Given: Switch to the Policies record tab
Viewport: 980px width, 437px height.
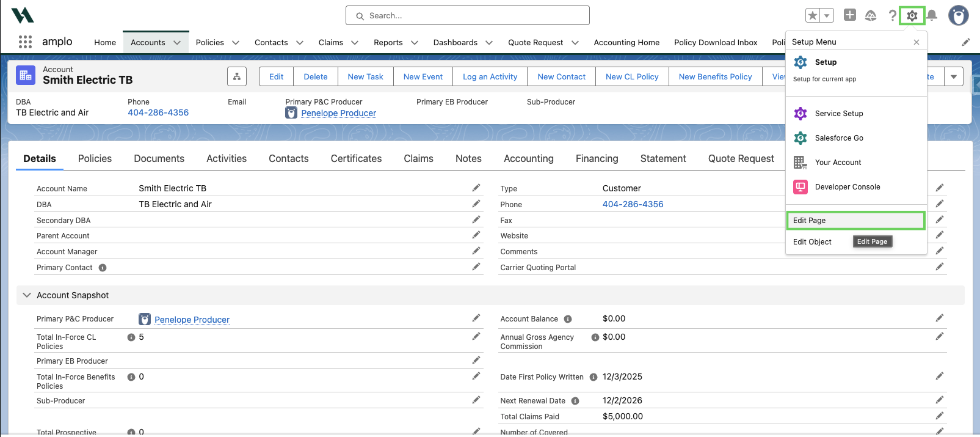Looking at the screenshot, I should 95,159.
